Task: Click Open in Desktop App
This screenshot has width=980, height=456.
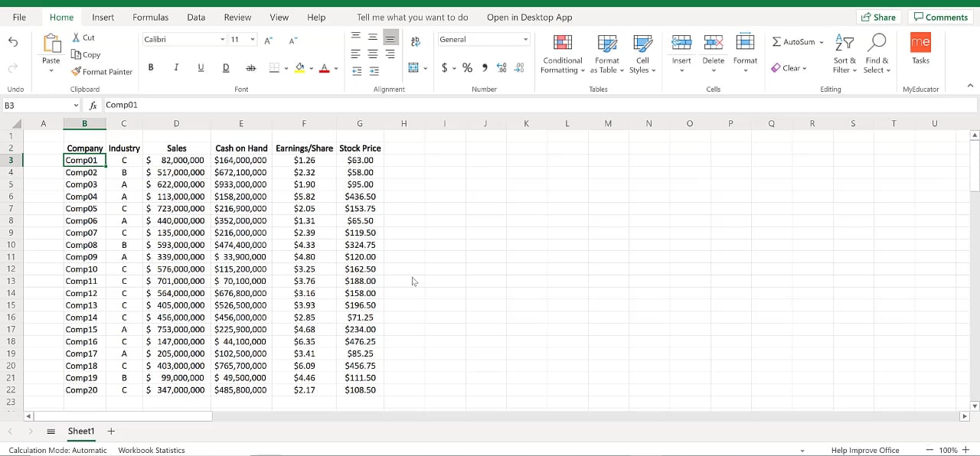Action: tap(529, 17)
